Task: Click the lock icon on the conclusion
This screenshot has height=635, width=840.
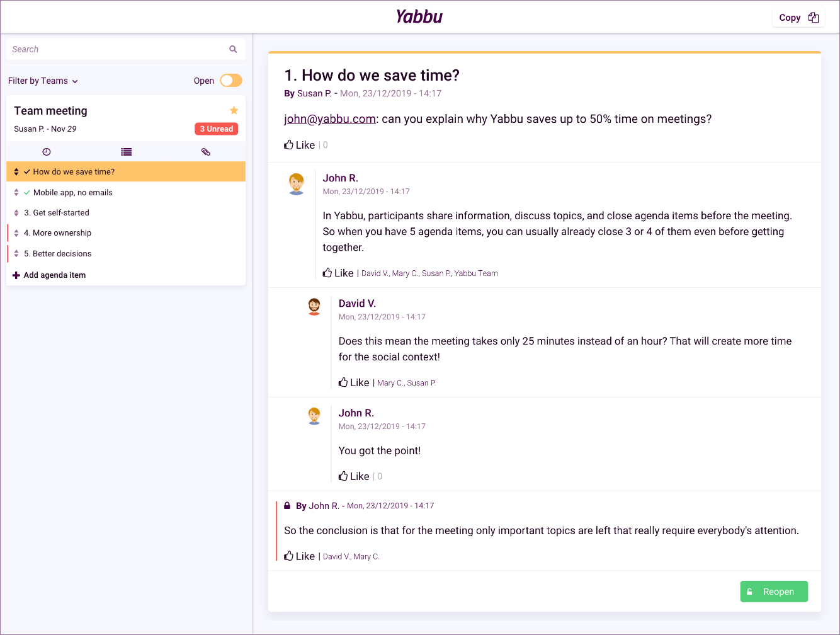Action: point(287,506)
